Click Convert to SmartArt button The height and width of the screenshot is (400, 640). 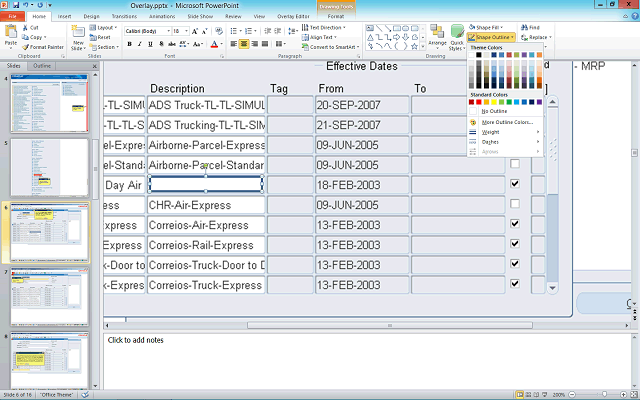point(333,47)
